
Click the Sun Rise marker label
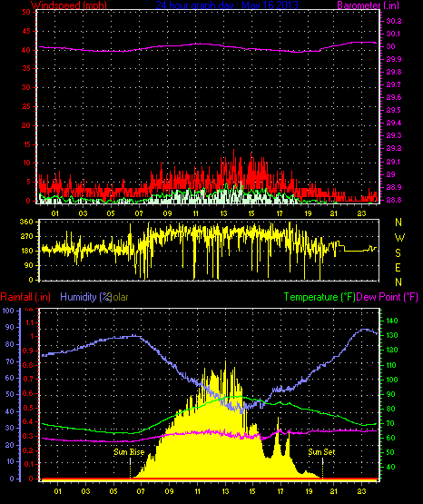[129, 452]
